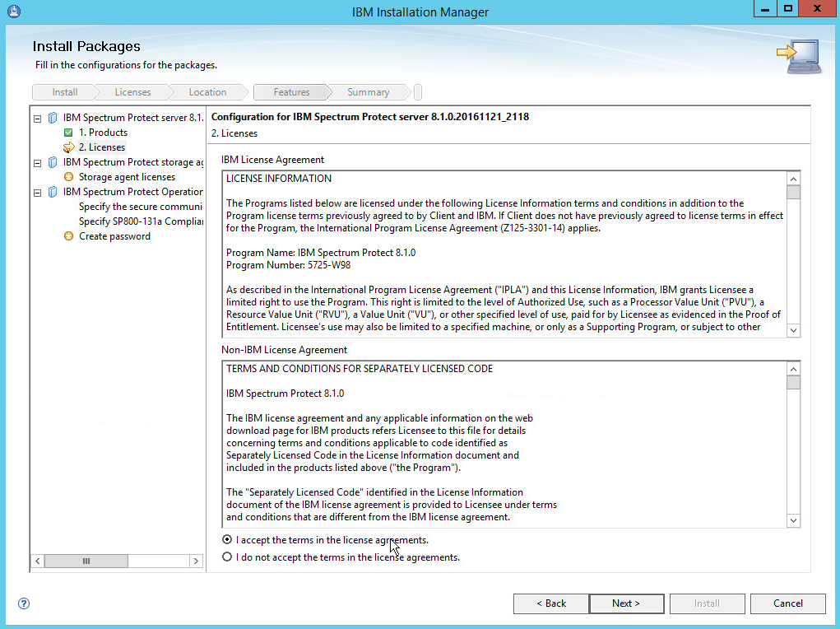Collapse the IBM Spectrum Protect server node

(x=38, y=118)
